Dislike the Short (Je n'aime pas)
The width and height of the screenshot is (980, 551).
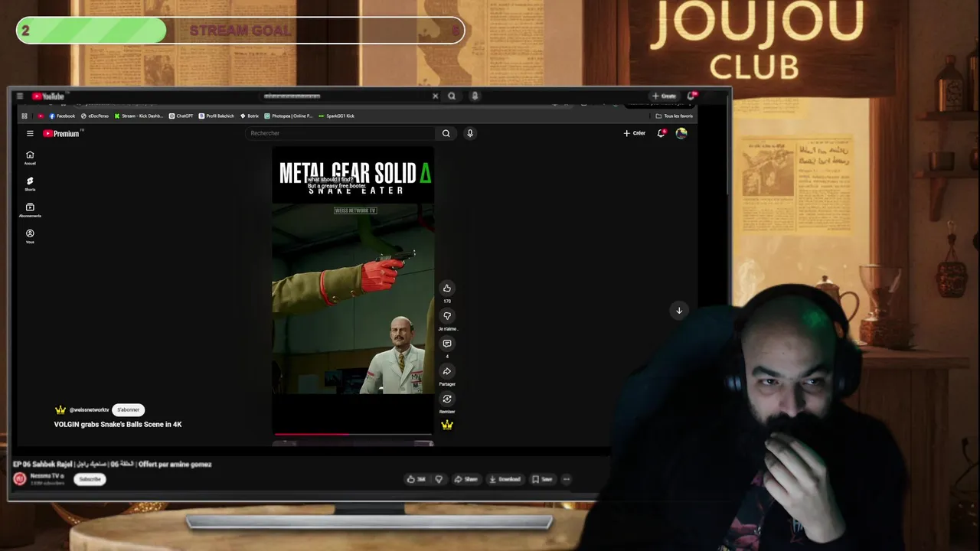tap(447, 316)
